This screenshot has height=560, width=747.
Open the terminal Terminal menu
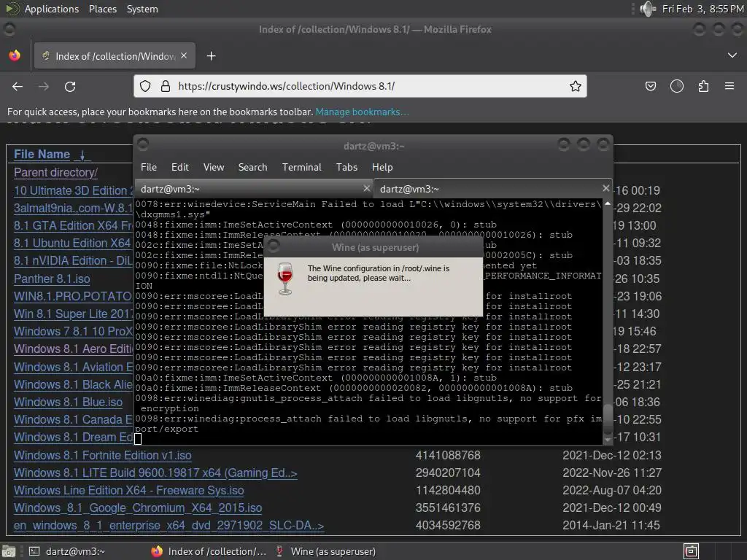[301, 167]
